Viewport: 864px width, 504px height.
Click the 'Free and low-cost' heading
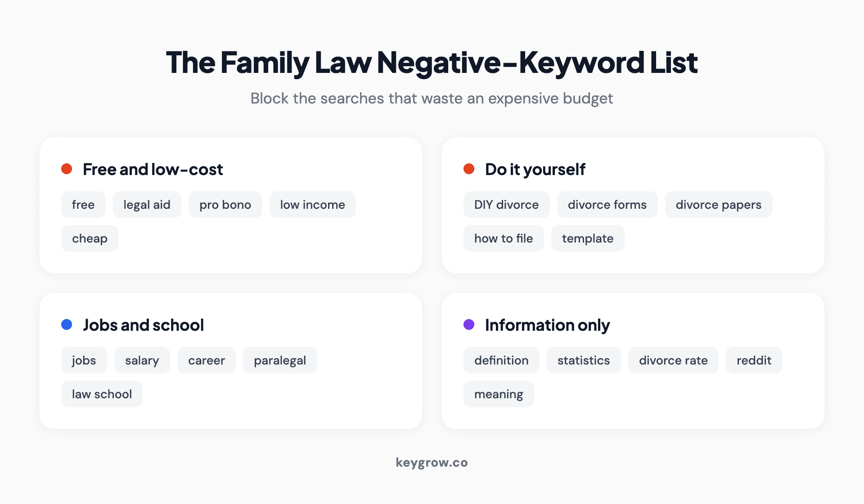coord(153,170)
